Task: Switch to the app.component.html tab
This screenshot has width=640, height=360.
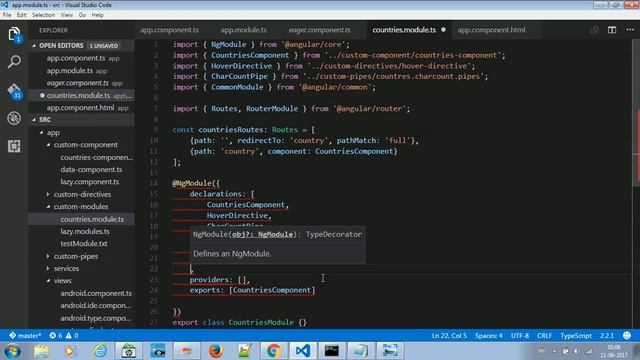Action: click(491, 30)
